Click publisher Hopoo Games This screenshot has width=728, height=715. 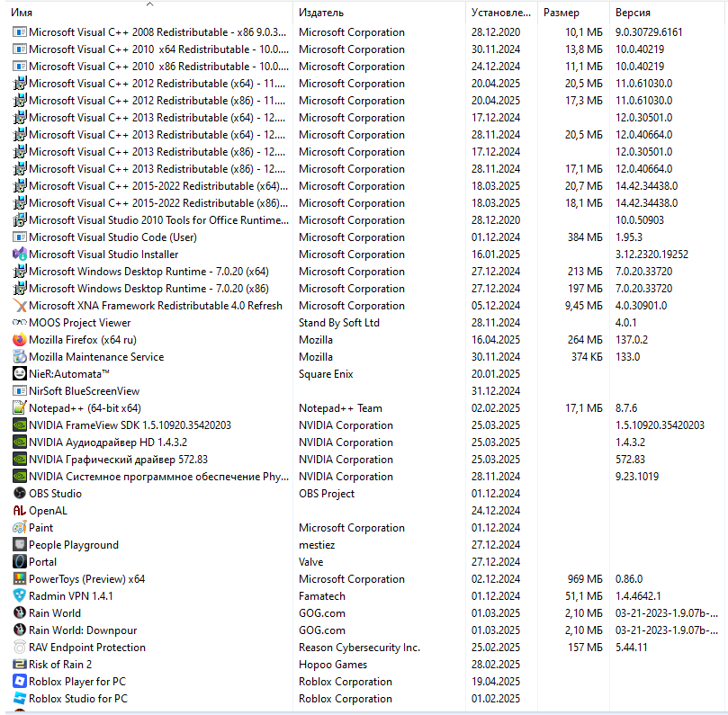pyautogui.click(x=333, y=665)
